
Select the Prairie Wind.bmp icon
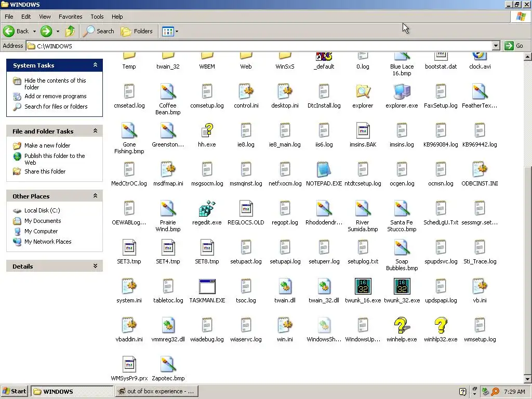click(168, 208)
